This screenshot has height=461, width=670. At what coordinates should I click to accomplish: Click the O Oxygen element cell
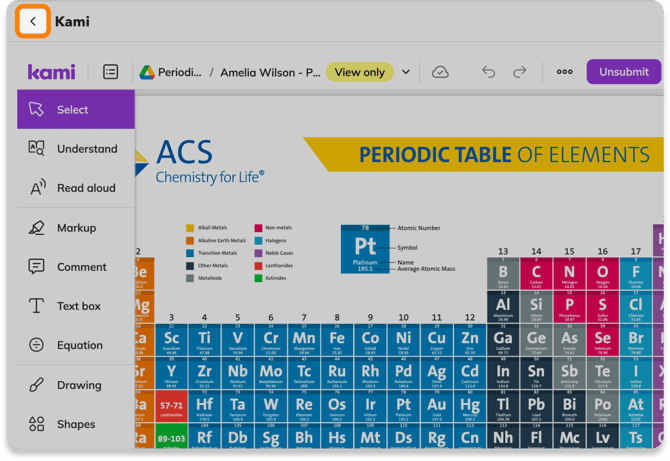point(602,273)
